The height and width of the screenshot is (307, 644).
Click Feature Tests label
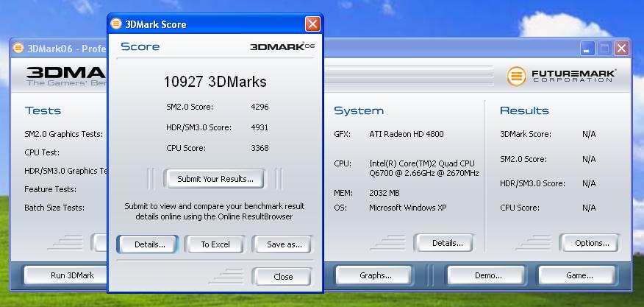(x=50, y=190)
